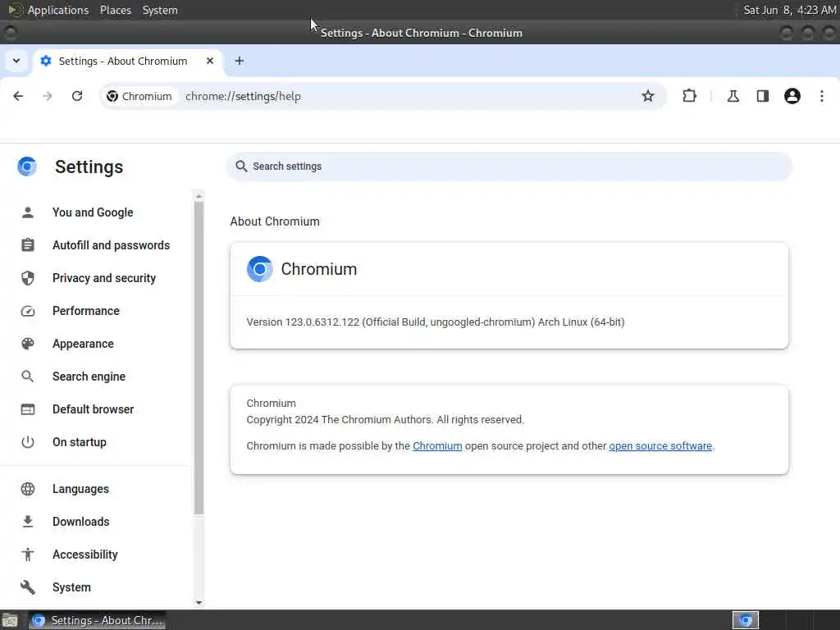Close the Settings - About Chromium tab

pos(210,61)
